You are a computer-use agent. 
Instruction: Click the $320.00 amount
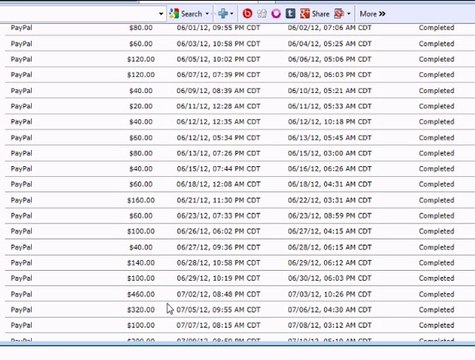coord(141,310)
